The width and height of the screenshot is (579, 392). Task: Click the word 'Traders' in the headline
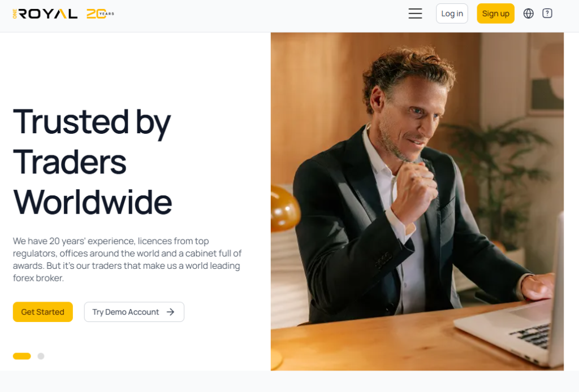70,162
